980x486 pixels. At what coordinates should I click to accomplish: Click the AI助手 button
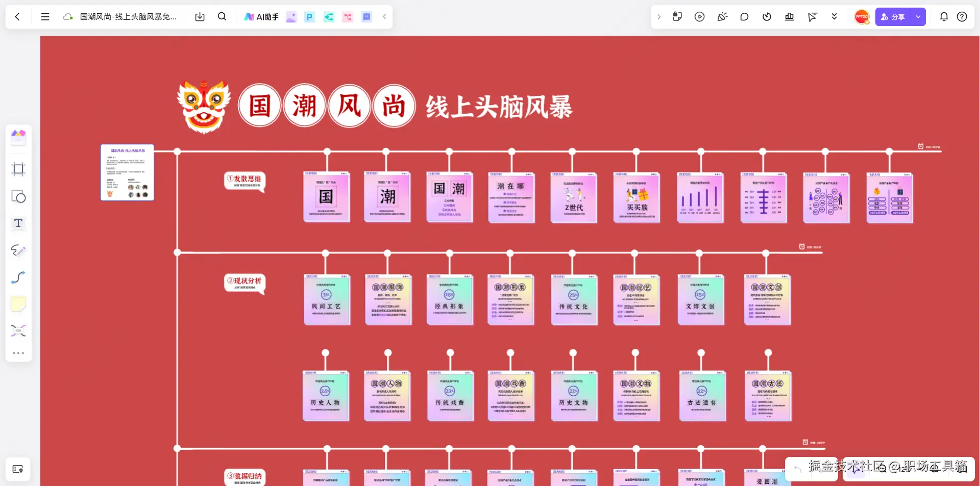click(261, 16)
